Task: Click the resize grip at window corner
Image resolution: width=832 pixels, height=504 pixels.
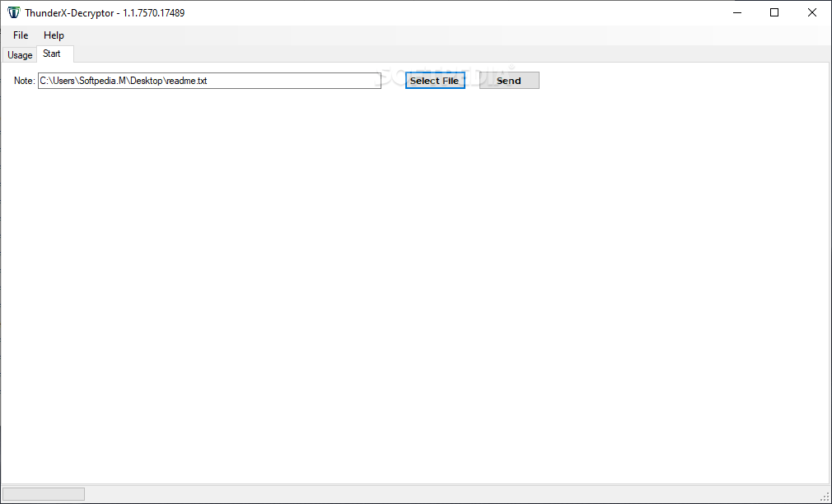Action: [825, 497]
